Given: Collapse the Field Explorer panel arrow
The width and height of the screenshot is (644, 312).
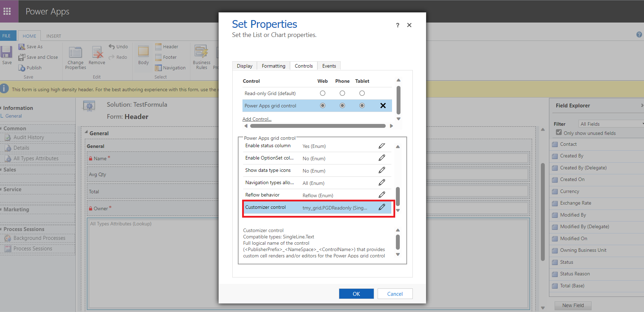Looking at the screenshot, I should (642, 105).
